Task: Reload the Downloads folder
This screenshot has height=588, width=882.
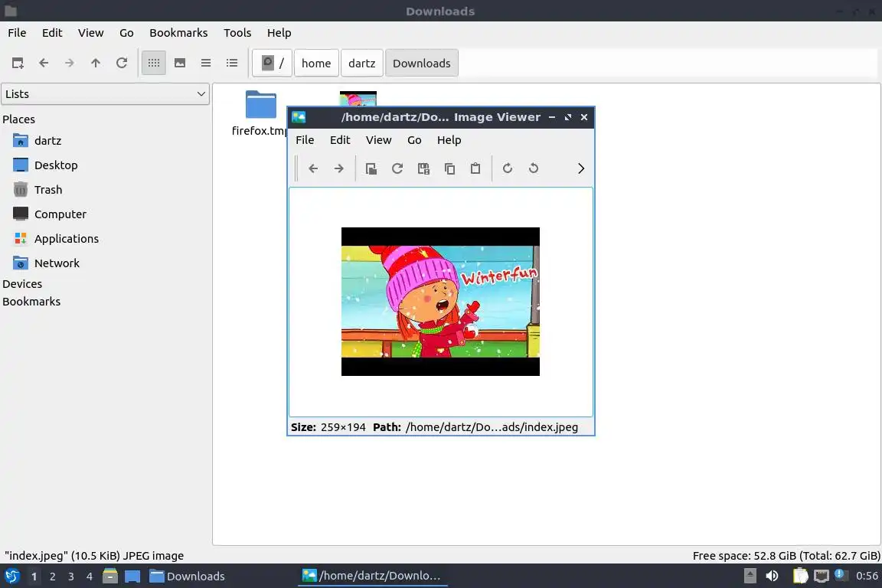Action: [122, 63]
